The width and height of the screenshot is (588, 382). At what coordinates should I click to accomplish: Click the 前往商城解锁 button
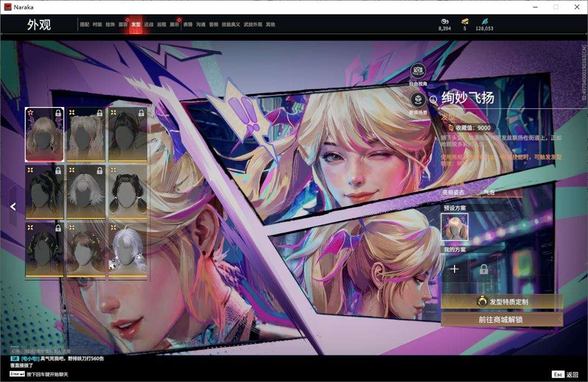[502, 320]
